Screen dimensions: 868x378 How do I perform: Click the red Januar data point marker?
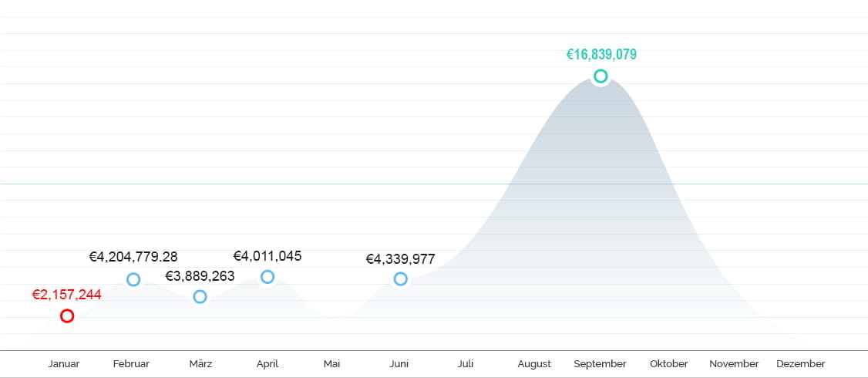click(67, 316)
